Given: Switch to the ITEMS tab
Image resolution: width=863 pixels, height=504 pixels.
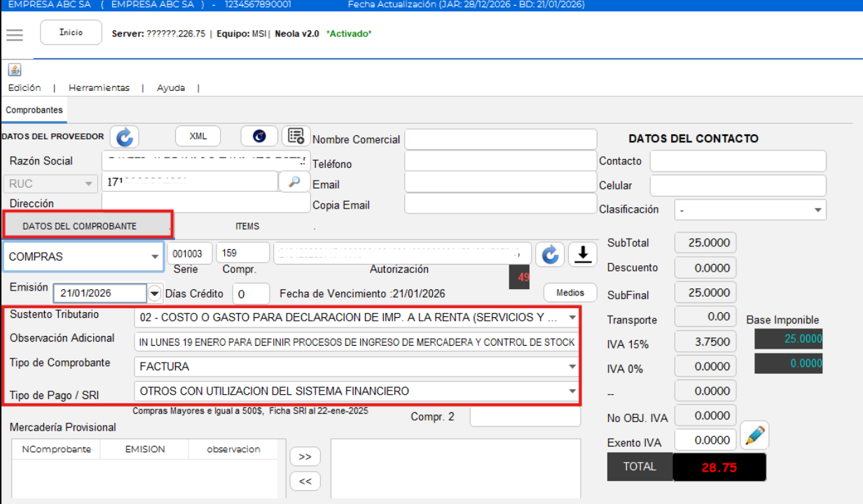Looking at the screenshot, I should [x=247, y=227].
